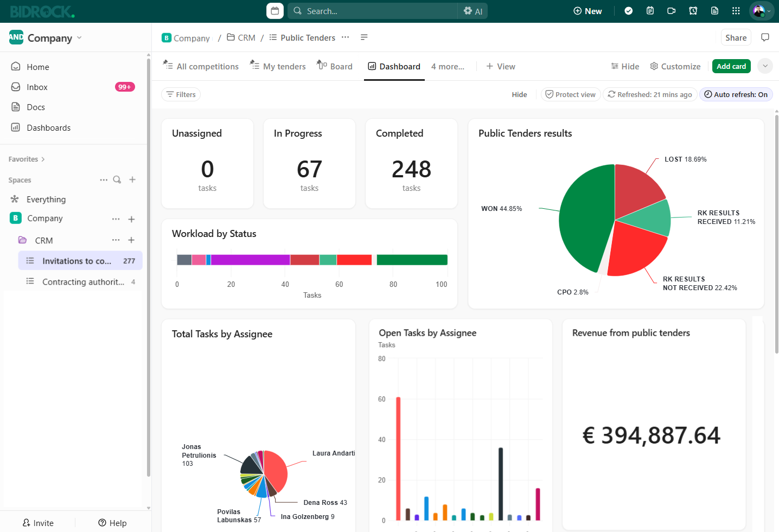Click the Share button
This screenshot has height=532, width=779.
pos(736,37)
